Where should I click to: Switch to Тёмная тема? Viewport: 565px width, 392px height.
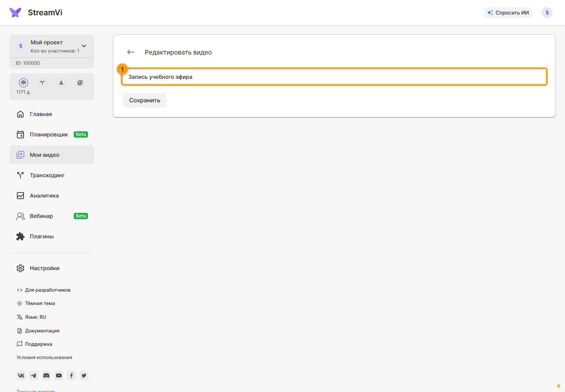36,303
